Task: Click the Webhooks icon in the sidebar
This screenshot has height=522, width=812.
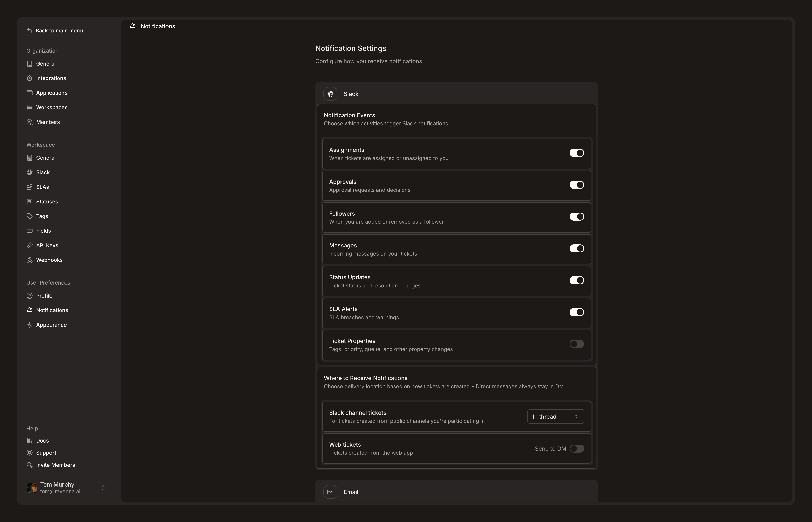Action: pos(29,260)
